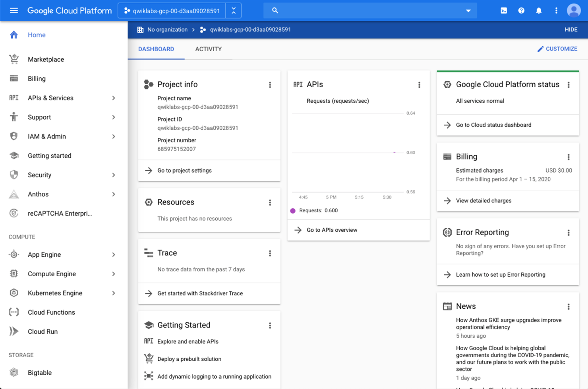
Task: Click inside the search field
Action: tap(369, 11)
